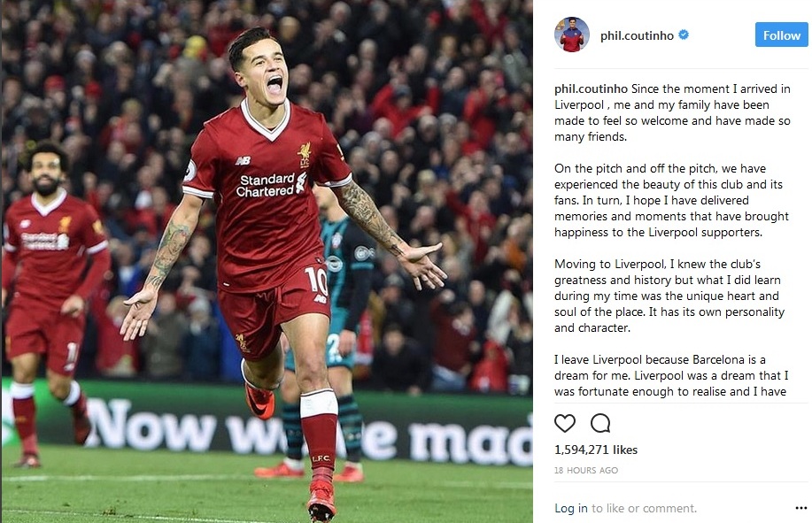Open the 18 hours ago timestamp
Viewport: 812px width, 523px height.
click(585, 470)
